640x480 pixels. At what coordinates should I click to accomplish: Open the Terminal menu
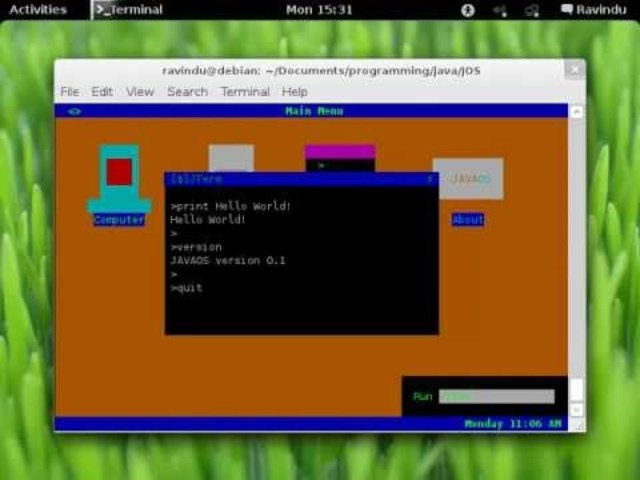245,91
